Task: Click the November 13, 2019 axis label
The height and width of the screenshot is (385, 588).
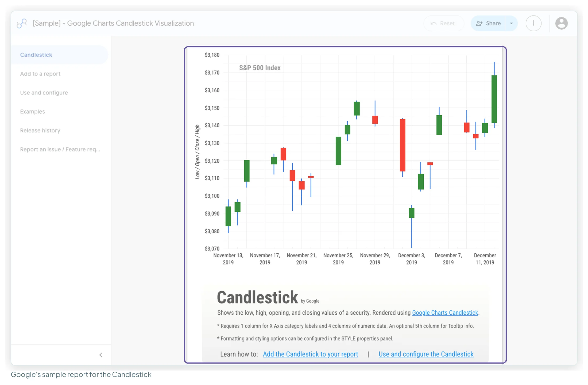Action: (x=228, y=259)
